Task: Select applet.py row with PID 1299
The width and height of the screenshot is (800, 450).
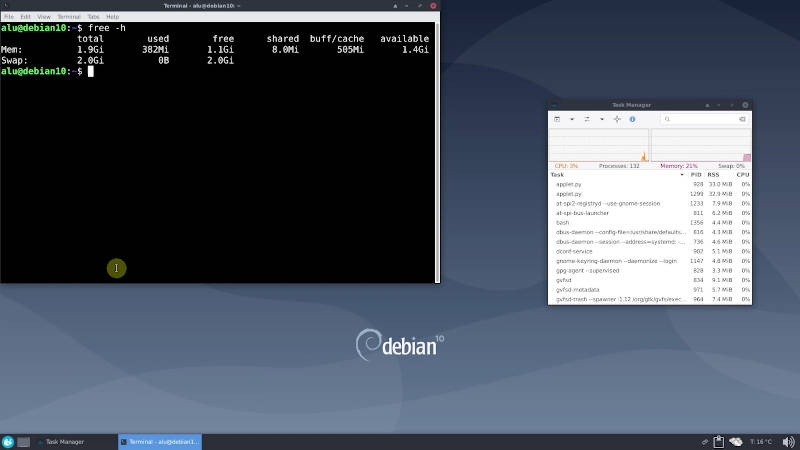Action: coord(649,194)
